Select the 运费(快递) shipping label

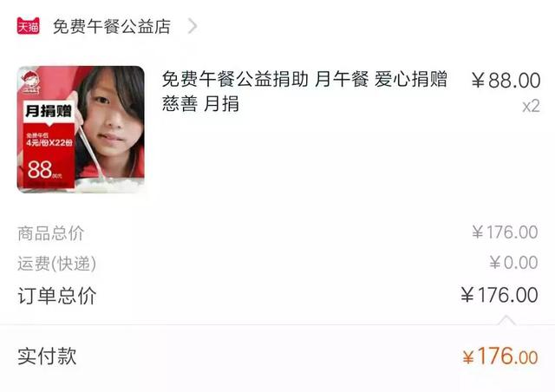[56, 264]
